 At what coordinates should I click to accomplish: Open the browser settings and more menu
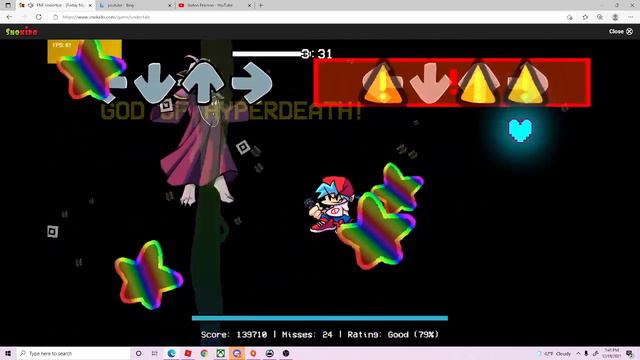(x=631, y=17)
